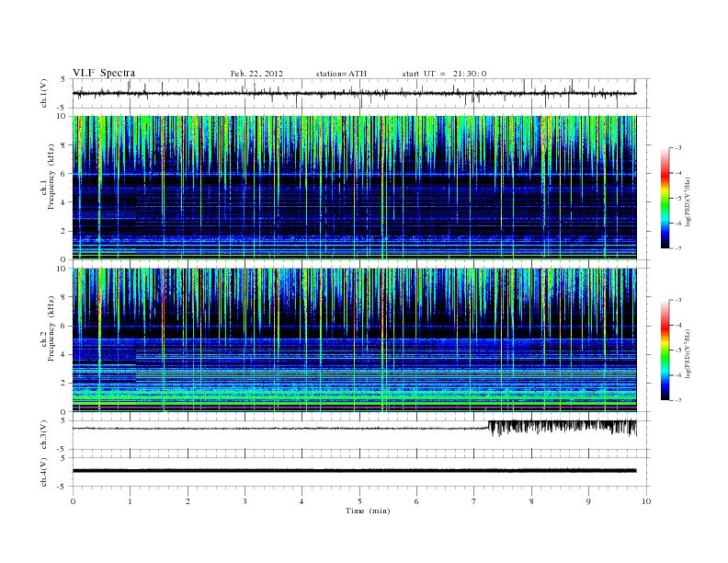
Task: Click the ch.2 colorbar "log(PSD)(V²/Hz)" label
Action: tap(688, 353)
